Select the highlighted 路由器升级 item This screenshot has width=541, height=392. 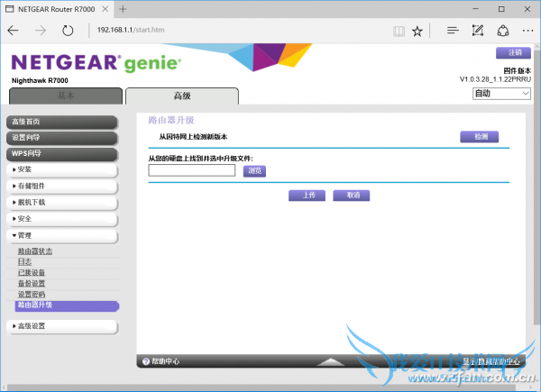point(67,305)
